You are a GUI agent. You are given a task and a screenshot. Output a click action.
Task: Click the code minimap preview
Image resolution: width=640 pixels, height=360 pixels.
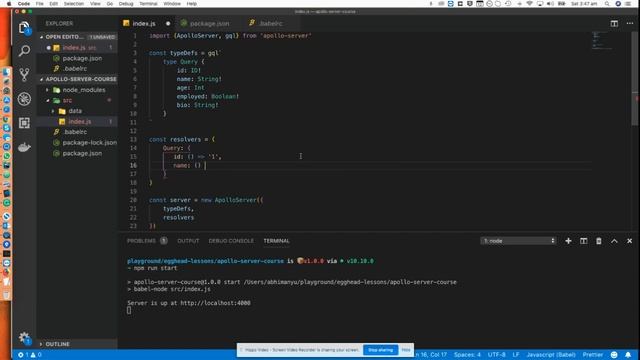602,41
